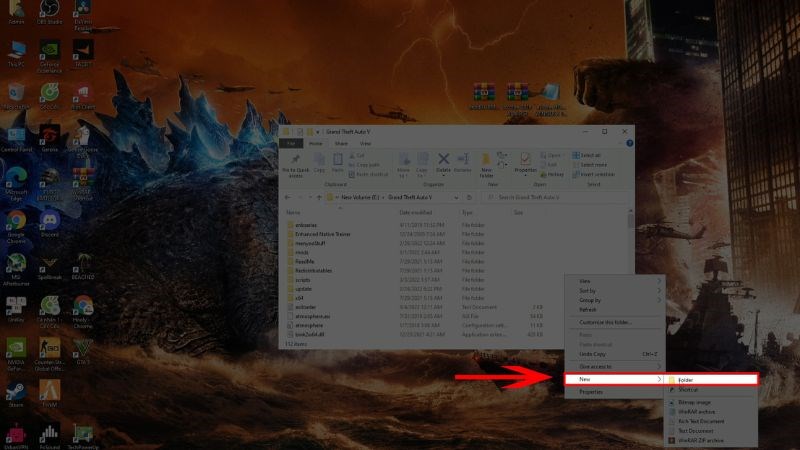
Task: Expand Give access to in the context menu
Action: coord(615,367)
